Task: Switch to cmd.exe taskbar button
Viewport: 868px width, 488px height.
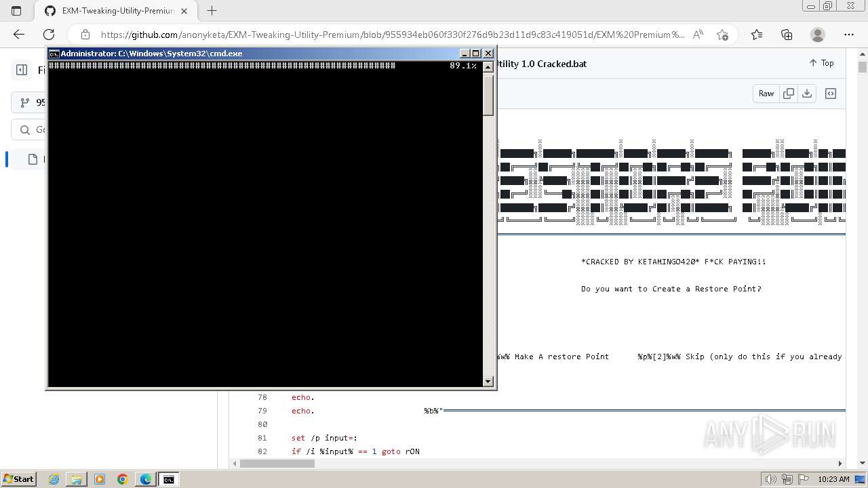Action: coord(169,479)
